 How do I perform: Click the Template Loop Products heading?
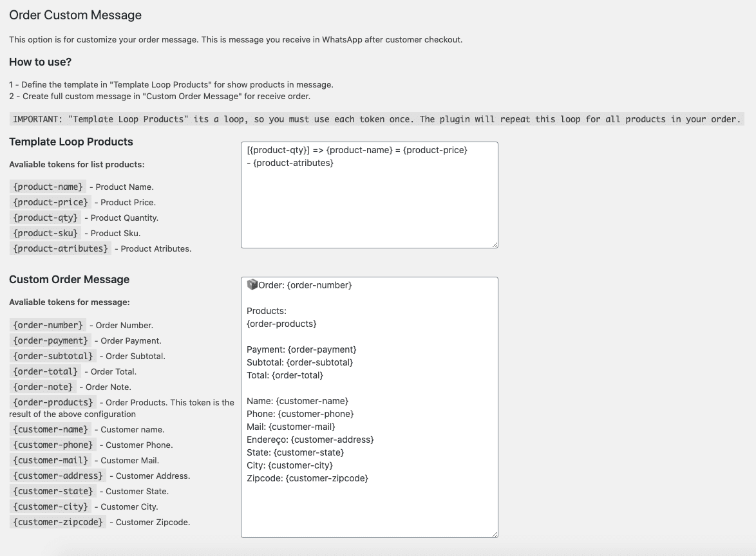[x=71, y=142]
